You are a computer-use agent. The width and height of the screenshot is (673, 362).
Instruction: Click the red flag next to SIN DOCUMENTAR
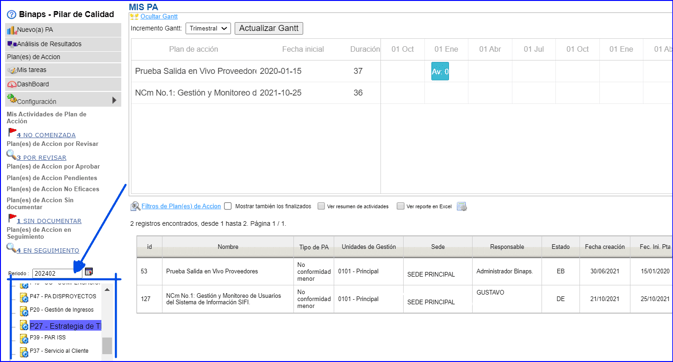(x=12, y=218)
